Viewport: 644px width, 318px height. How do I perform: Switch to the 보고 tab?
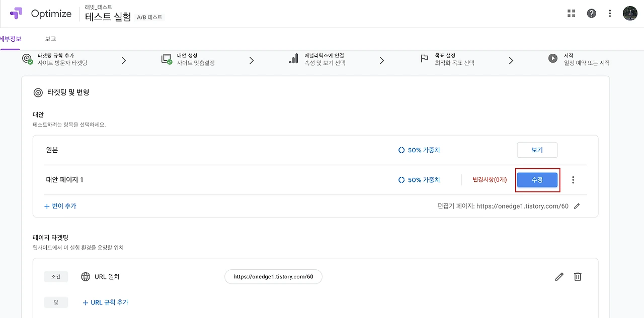[50, 39]
